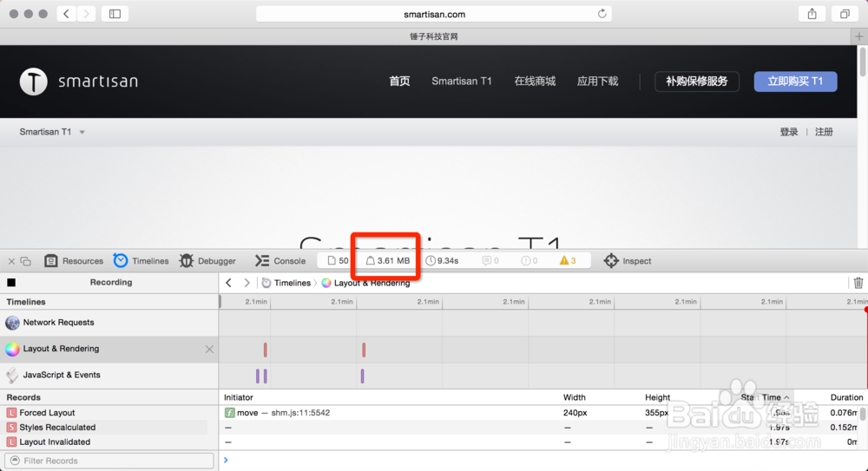Open the Console tab in inspector
The image size is (868, 471).
tap(280, 261)
